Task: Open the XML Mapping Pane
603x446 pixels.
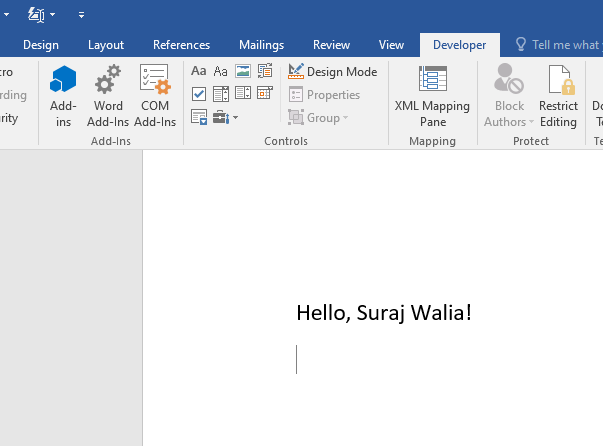Action: point(432,96)
